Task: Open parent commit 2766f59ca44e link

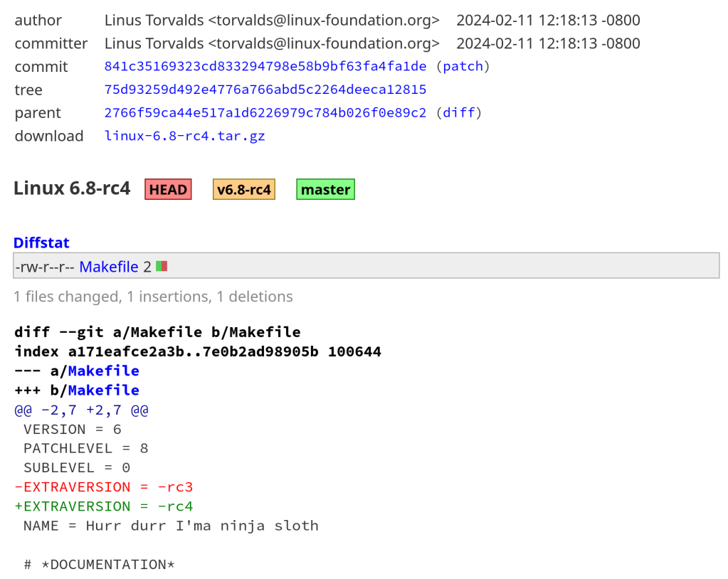Action: pos(265,113)
